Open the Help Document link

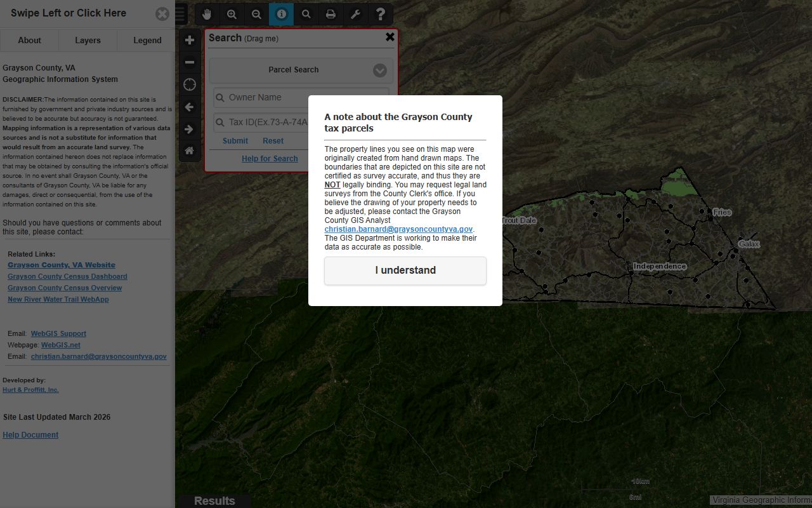point(30,435)
